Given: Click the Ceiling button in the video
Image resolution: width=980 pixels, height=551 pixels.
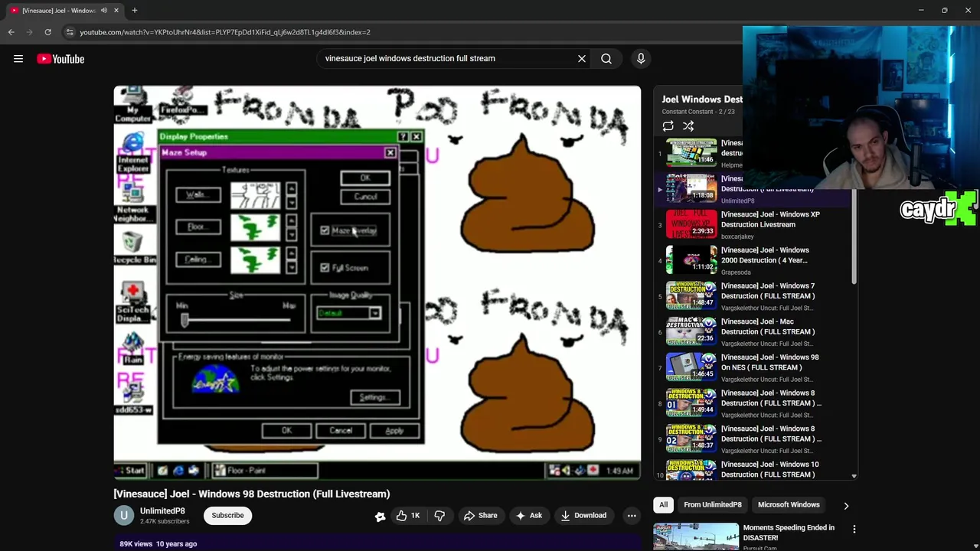Looking at the screenshot, I should 198,259.
